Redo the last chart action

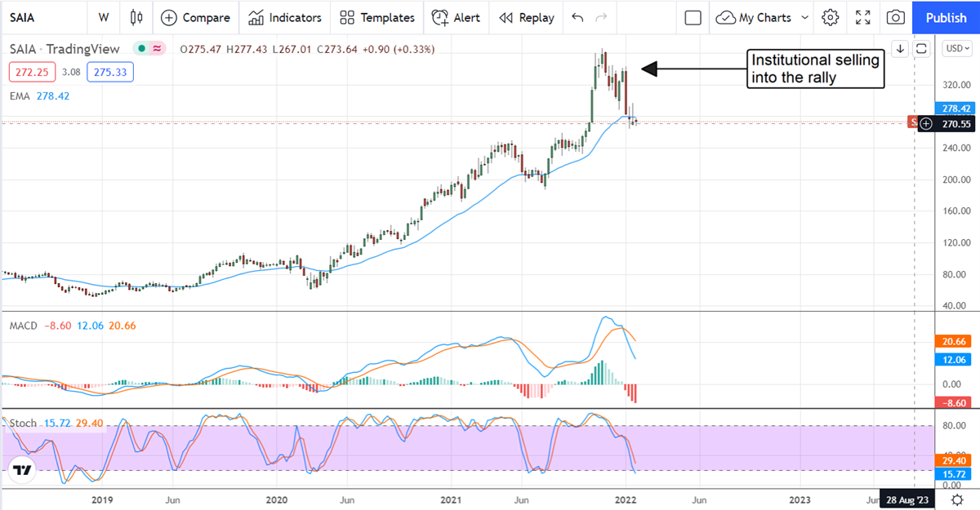pos(602,17)
